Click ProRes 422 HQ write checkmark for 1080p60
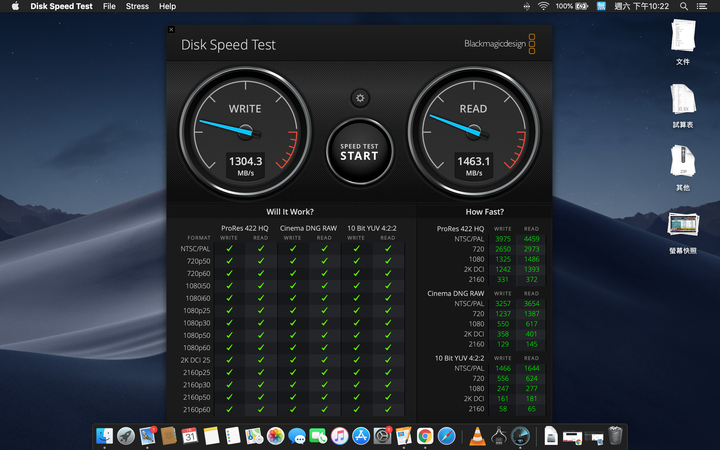 pos(229,348)
